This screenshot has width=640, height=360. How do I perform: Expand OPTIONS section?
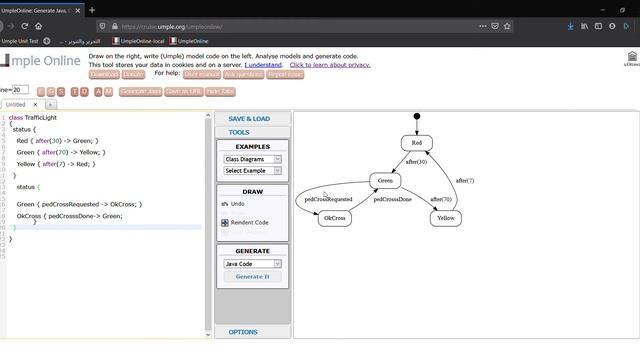pos(253,332)
